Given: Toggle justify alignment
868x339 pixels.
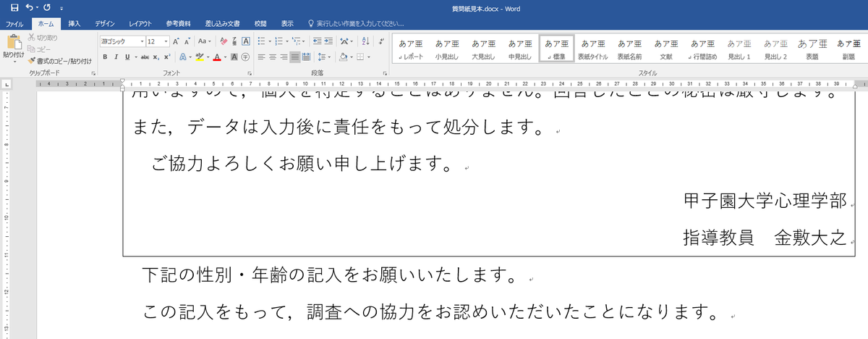Looking at the screenshot, I should (x=295, y=57).
